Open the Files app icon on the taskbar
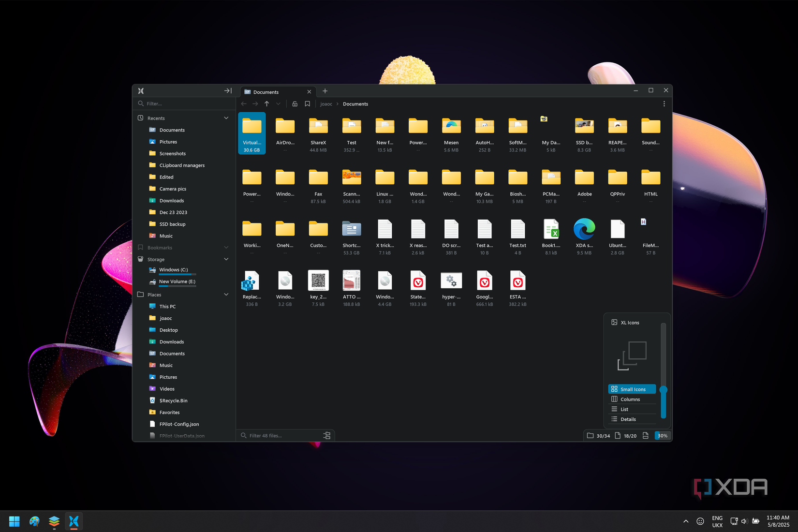Image resolution: width=798 pixels, height=532 pixels. (x=74, y=521)
